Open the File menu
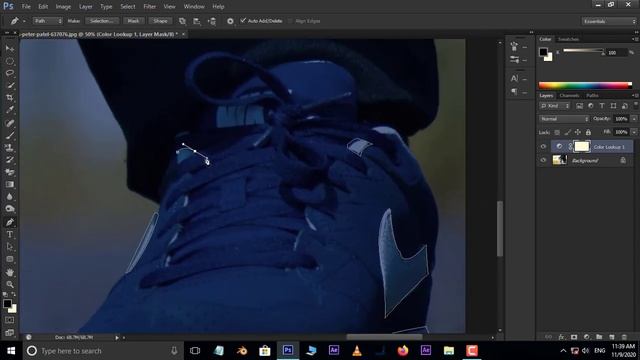 [26, 7]
